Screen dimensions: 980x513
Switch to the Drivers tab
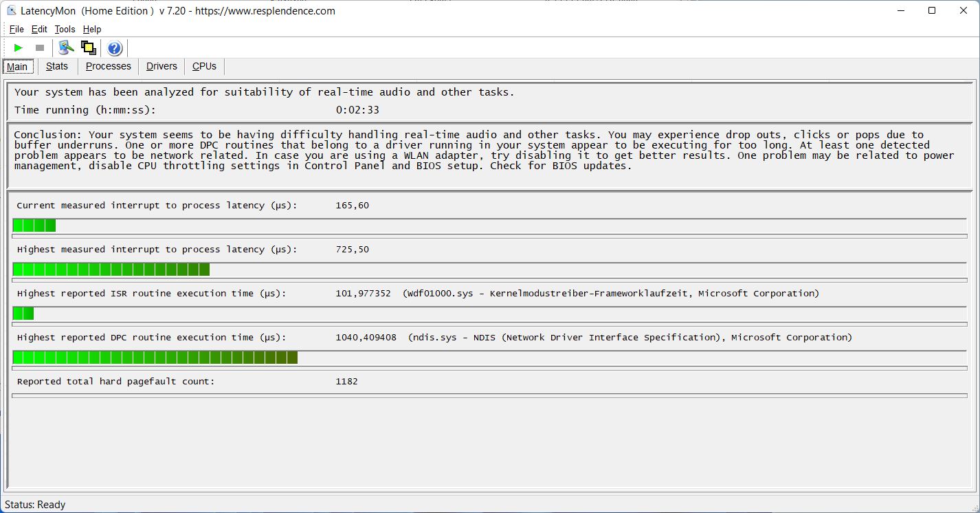(162, 66)
